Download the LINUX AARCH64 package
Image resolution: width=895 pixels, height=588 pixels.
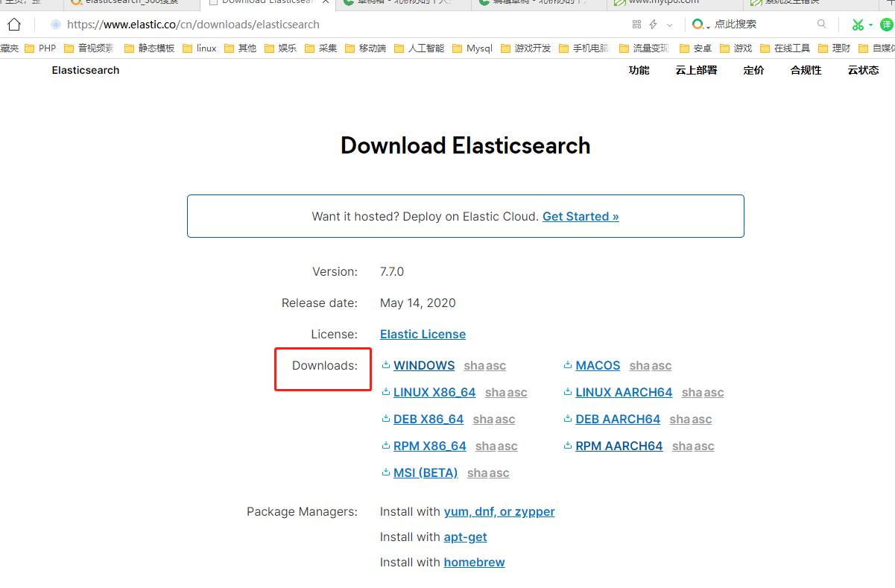(x=624, y=392)
